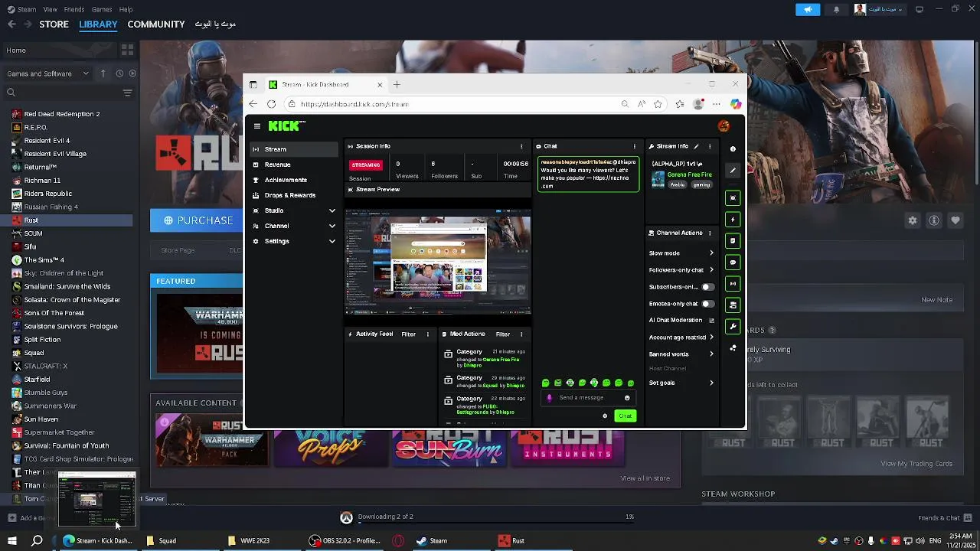Open emoji picker in message box
The width and height of the screenshot is (980, 551).
[x=627, y=398]
